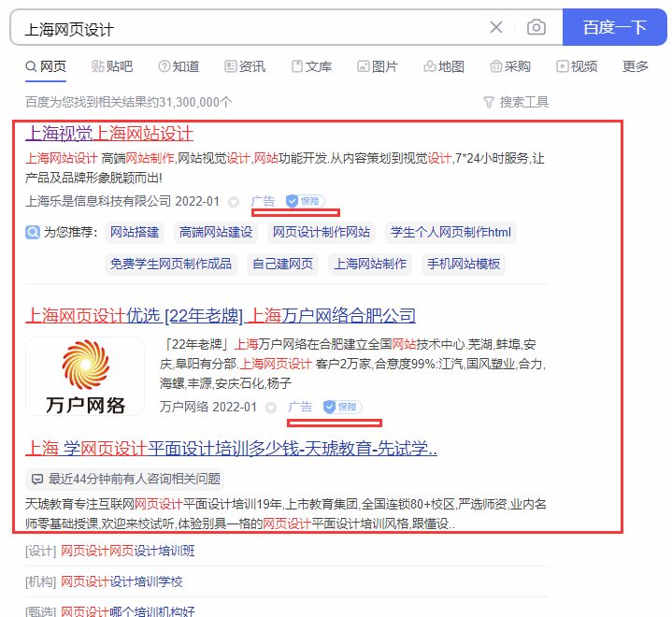This screenshot has height=617, width=672.
Task: Switch to the 贴吧 tab
Action: [x=112, y=66]
